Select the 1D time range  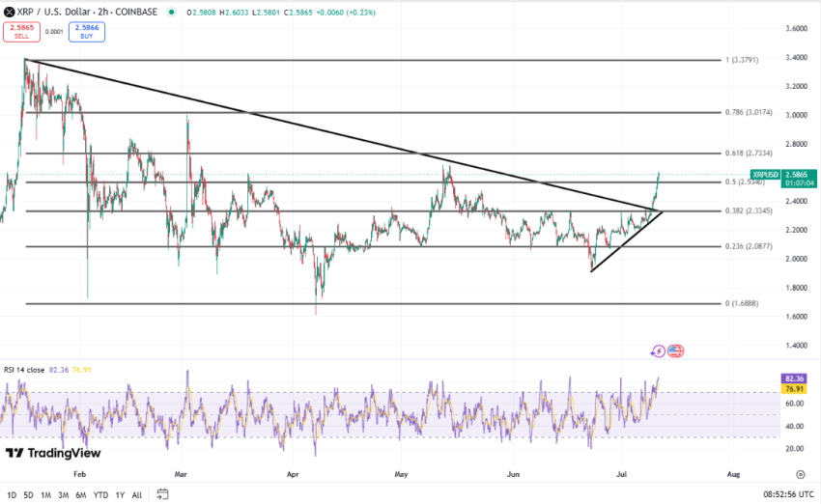tap(10, 494)
